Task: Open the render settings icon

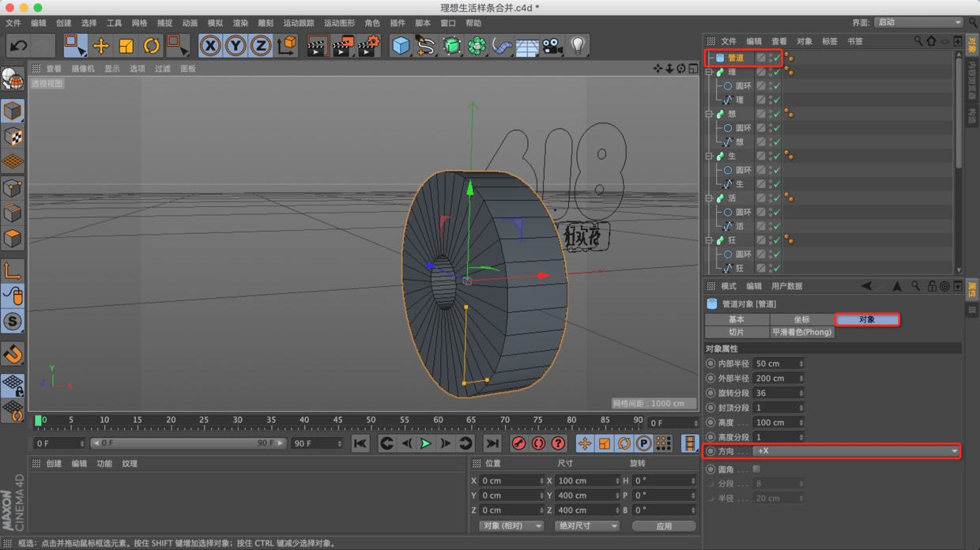Action: 368,46
